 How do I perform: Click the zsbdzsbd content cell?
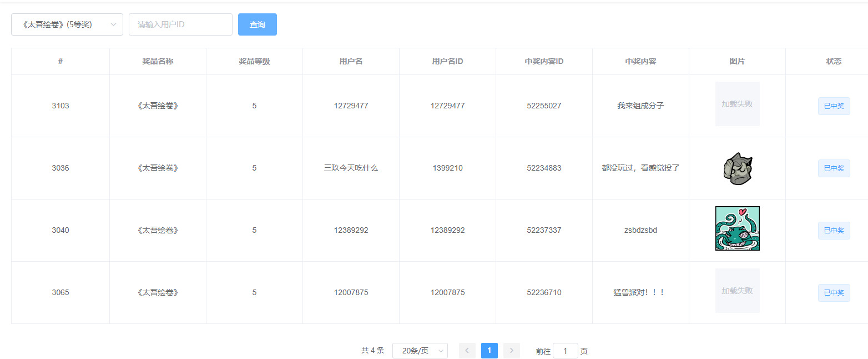pyautogui.click(x=640, y=230)
